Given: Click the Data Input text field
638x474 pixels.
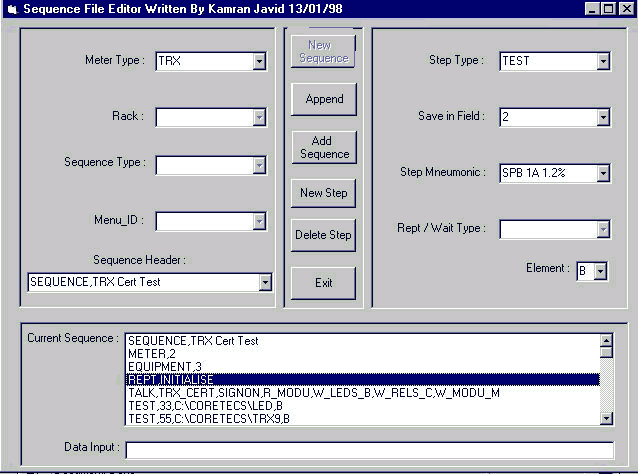Looking at the screenshot, I should click(x=369, y=450).
